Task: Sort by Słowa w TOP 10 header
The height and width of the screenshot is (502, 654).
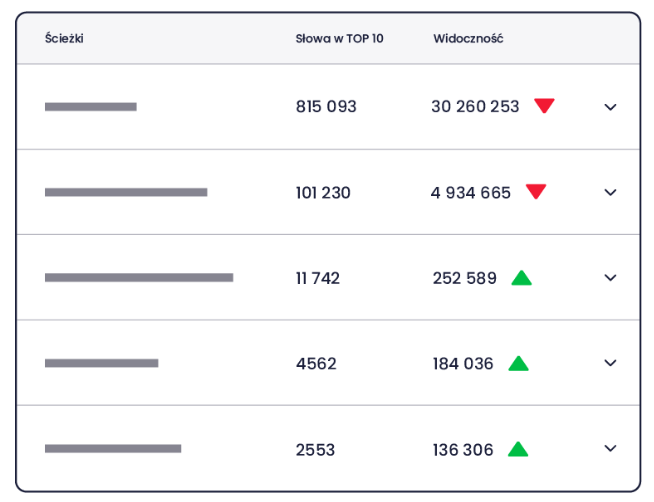Action: tap(340, 39)
